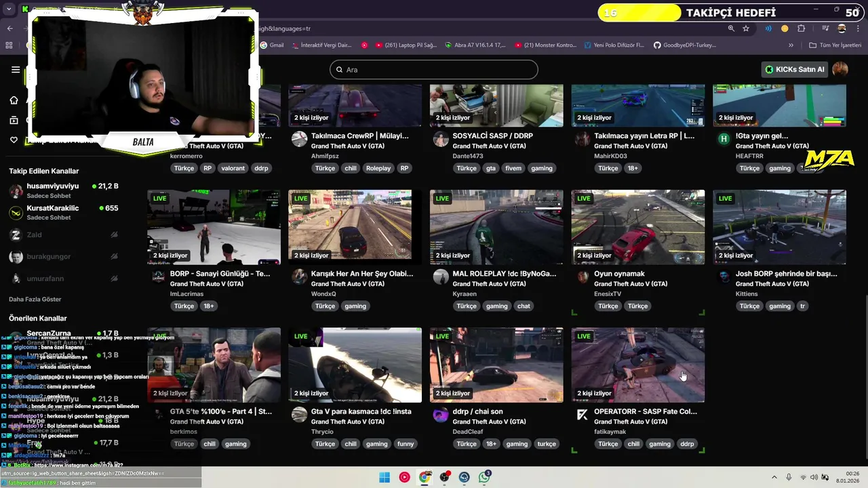Open the taskbar volume control
Viewport: 868px width, 488px height.
(814, 477)
